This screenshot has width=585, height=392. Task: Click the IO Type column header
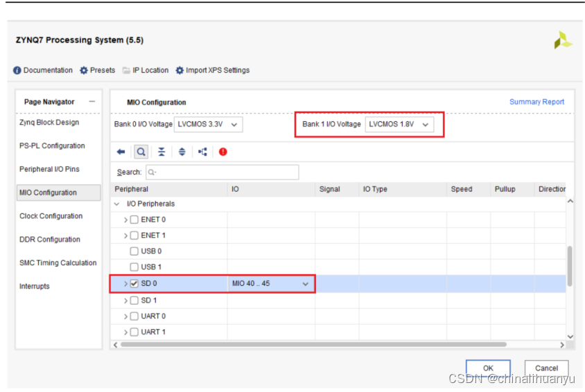click(403, 189)
